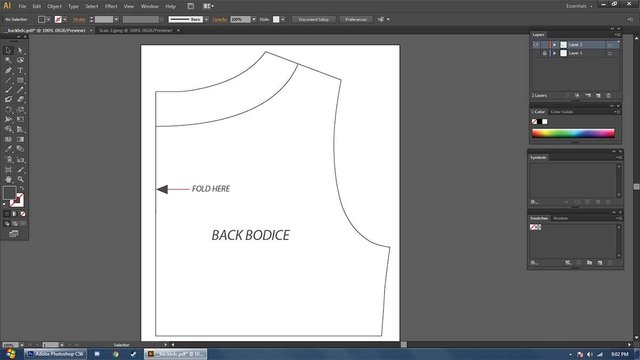
Task: Switch to the Brushes tab
Action: [x=560, y=218]
